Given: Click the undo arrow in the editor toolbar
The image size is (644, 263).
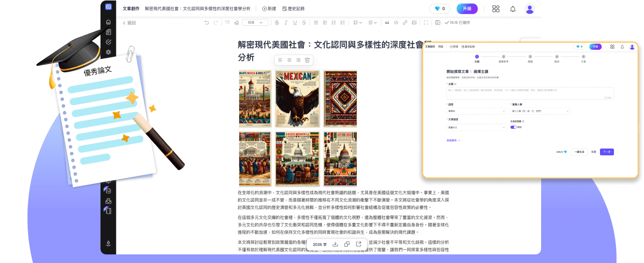Looking at the screenshot, I should point(207,22).
